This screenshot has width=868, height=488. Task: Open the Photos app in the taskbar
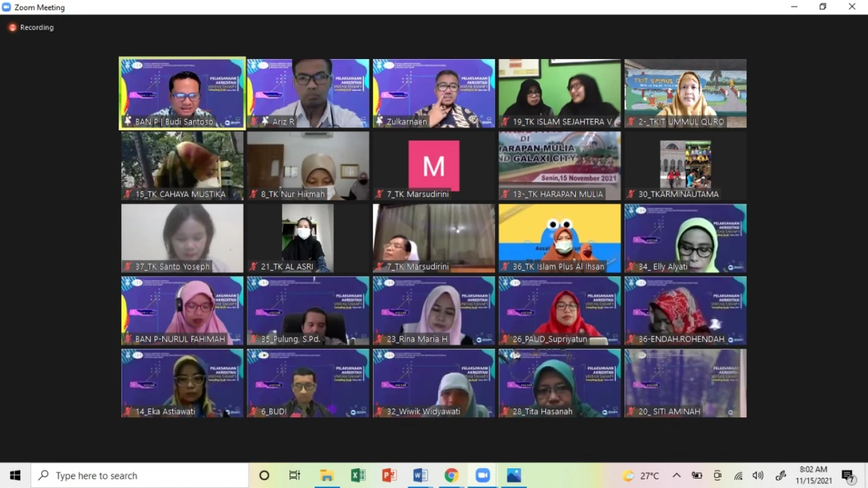[x=514, y=475]
